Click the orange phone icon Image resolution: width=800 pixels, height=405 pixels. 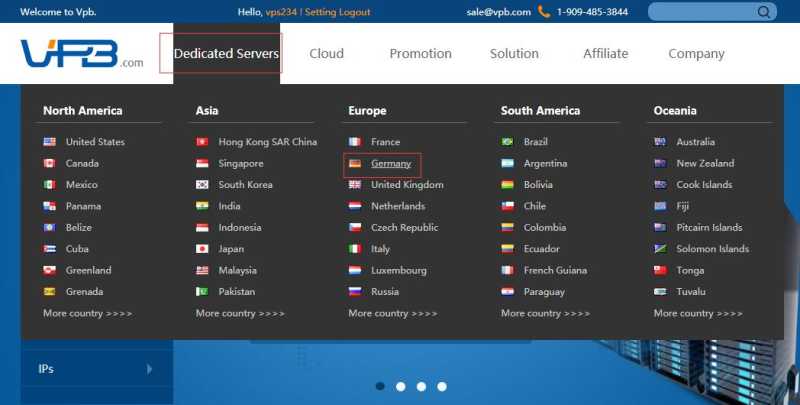point(544,11)
